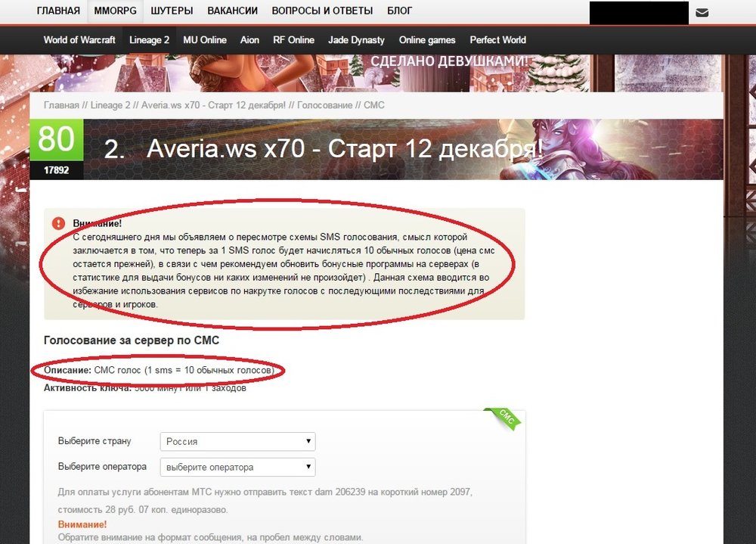Screen dimensions: 756x544
Task: Open the Jade Dynasty subcategory
Action: [356, 40]
